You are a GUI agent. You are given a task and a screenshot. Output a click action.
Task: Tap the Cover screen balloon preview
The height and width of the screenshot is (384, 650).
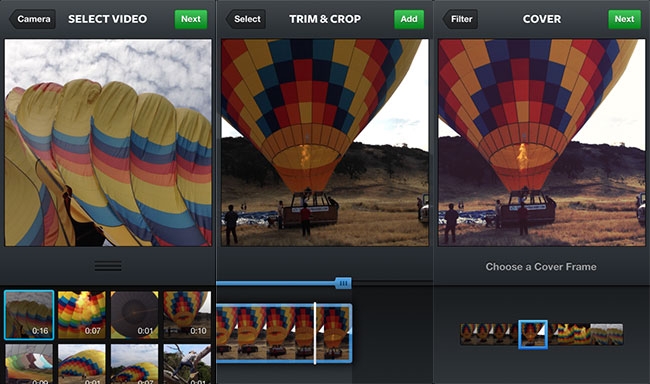point(541,143)
